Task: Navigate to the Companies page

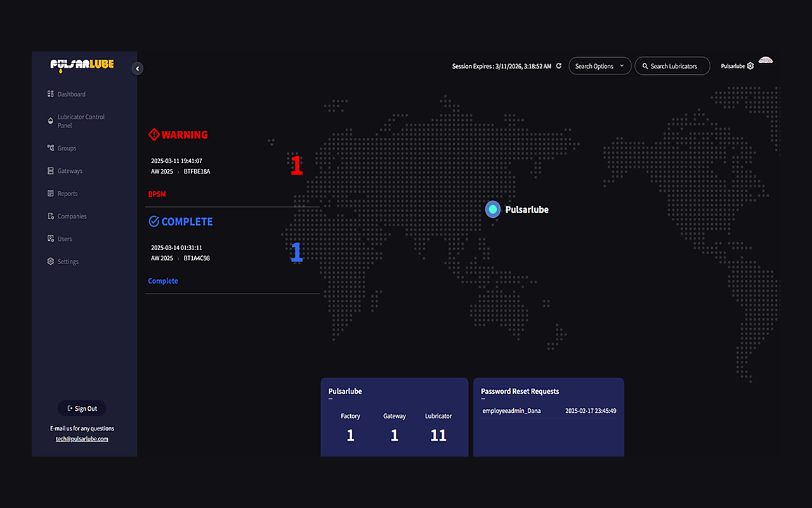Action: click(x=67, y=217)
